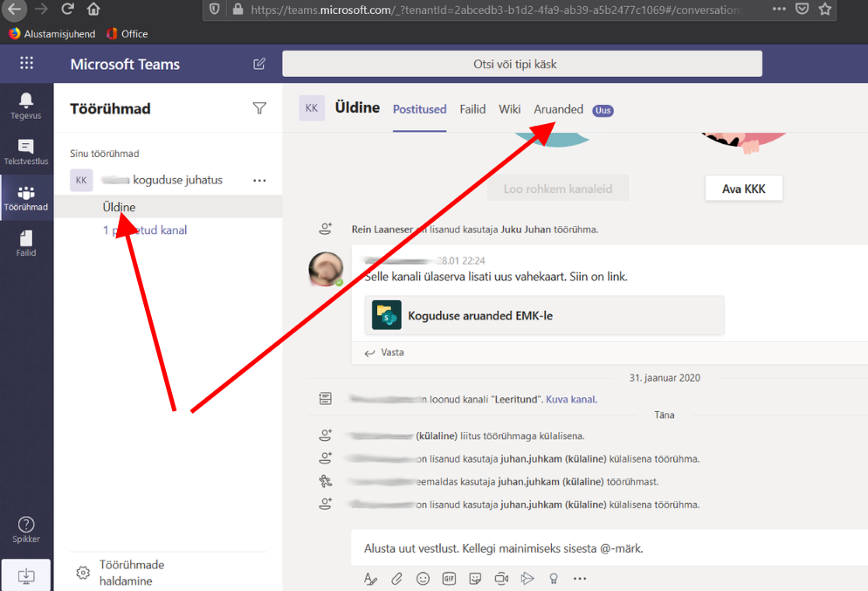Open the app launcher waffle menu
The width and height of the screenshot is (868, 591).
(26, 64)
